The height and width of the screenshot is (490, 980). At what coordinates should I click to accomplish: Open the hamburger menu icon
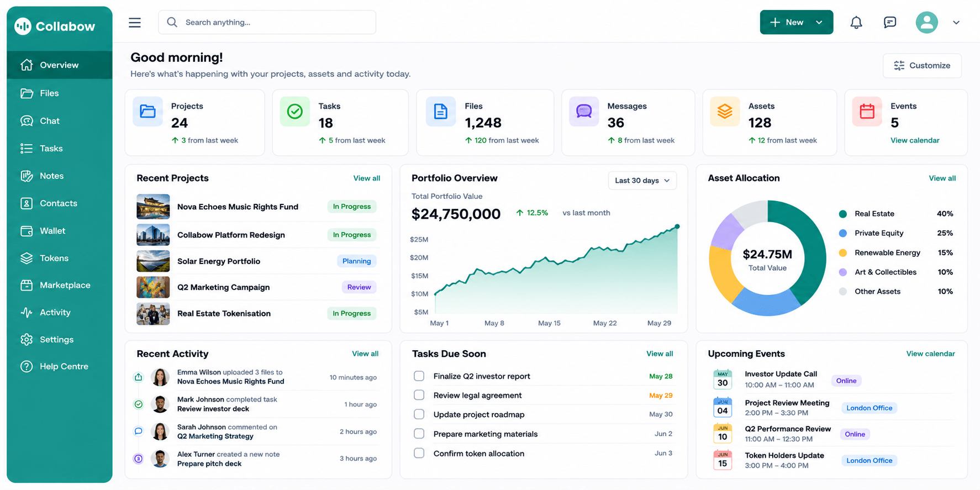click(x=135, y=23)
